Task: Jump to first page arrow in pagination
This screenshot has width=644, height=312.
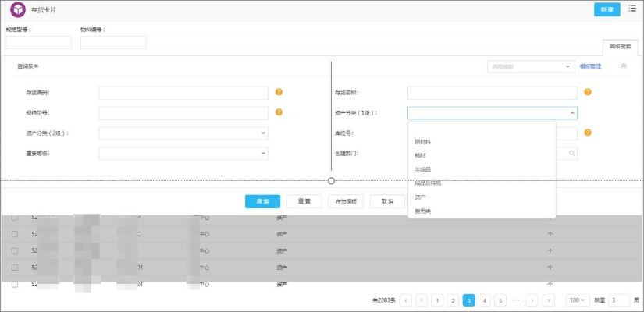Action: click(x=406, y=300)
